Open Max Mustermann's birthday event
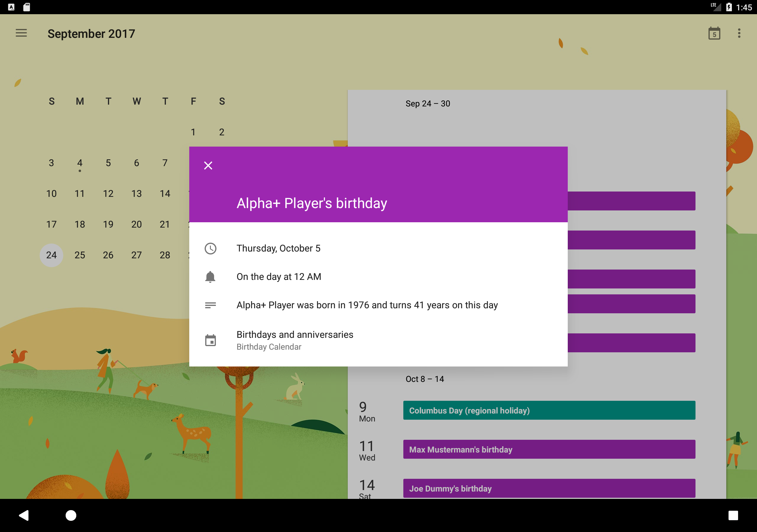The height and width of the screenshot is (532, 757). pyautogui.click(x=549, y=449)
